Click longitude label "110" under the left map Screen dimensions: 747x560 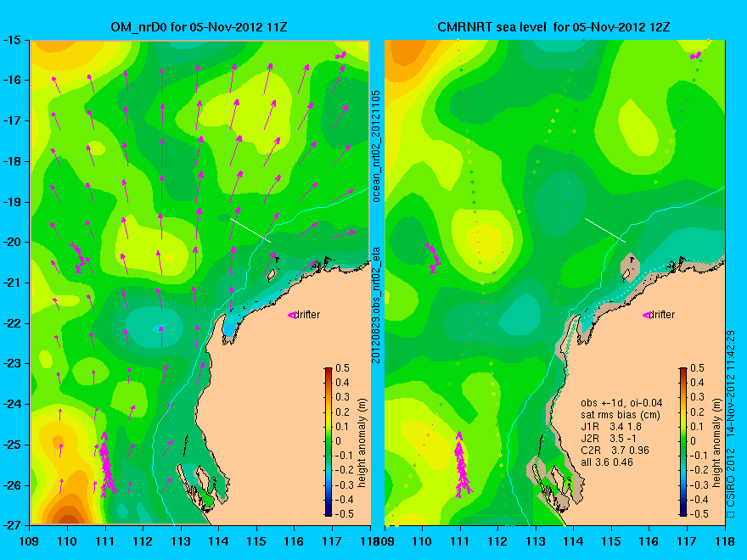pos(67,541)
